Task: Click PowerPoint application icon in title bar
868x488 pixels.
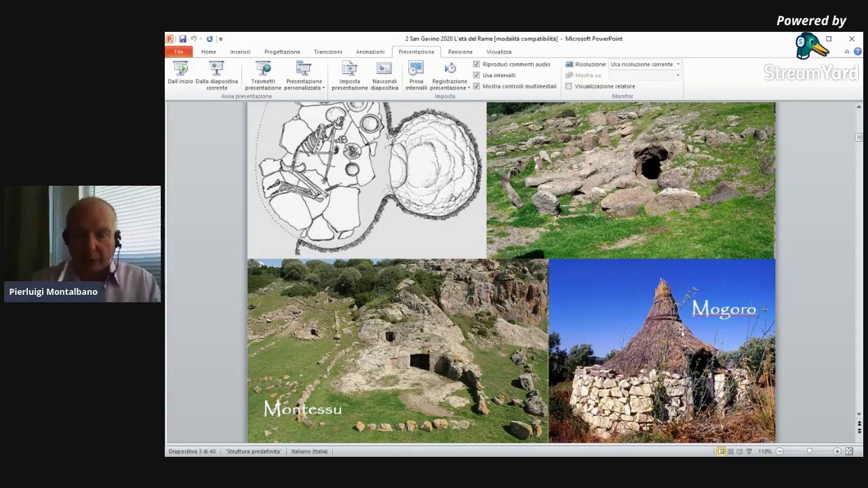Action: point(170,39)
